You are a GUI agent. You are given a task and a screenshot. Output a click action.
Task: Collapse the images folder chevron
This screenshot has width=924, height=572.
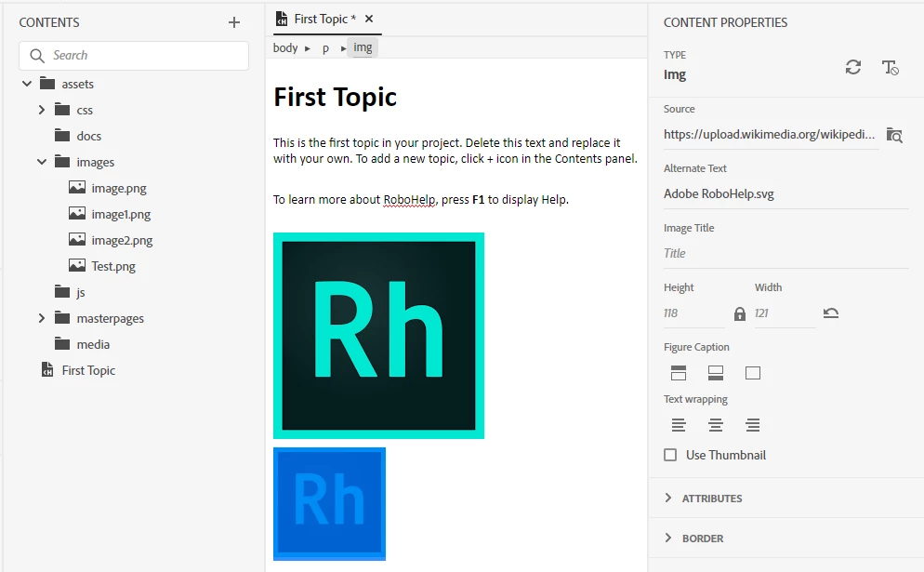pos(41,162)
